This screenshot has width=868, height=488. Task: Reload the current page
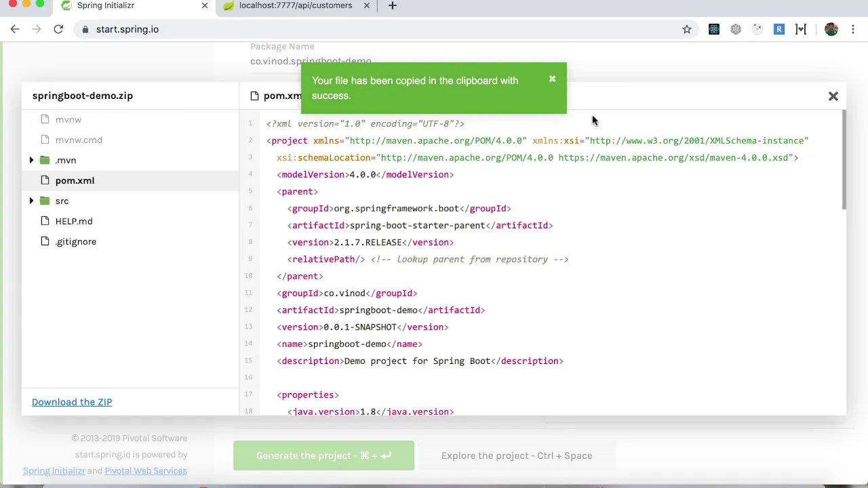[x=58, y=29]
